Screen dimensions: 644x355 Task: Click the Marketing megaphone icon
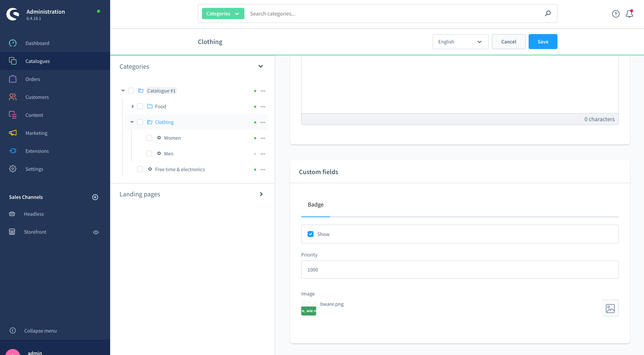pos(13,133)
